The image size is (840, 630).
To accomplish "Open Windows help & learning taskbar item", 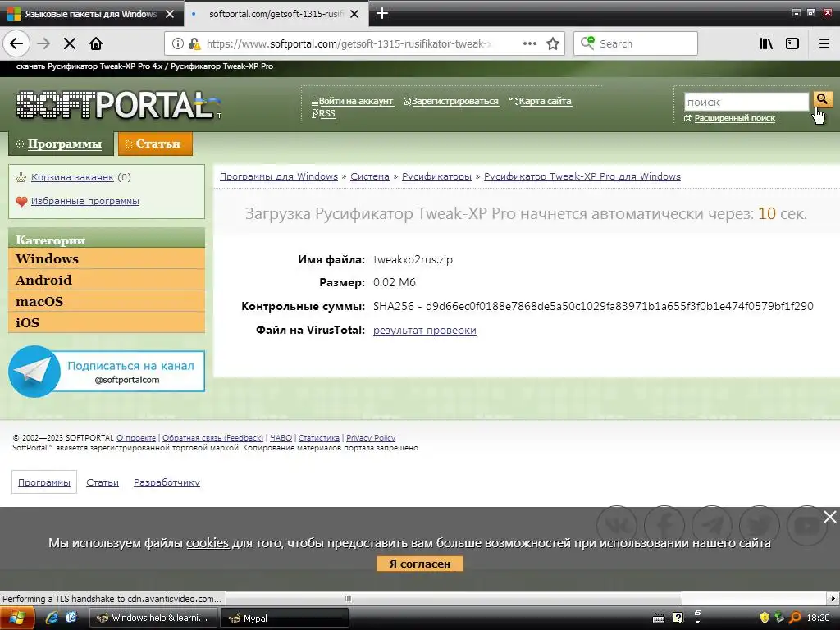I will click(x=153, y=618).
